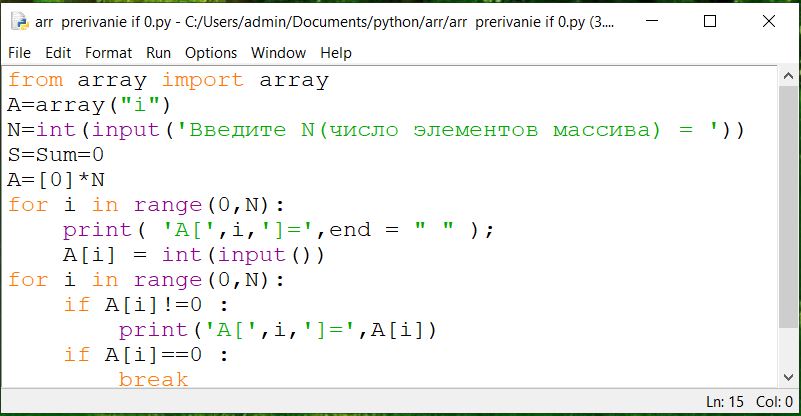
Task: Open the Edit menu
Action: pos(58,53)
